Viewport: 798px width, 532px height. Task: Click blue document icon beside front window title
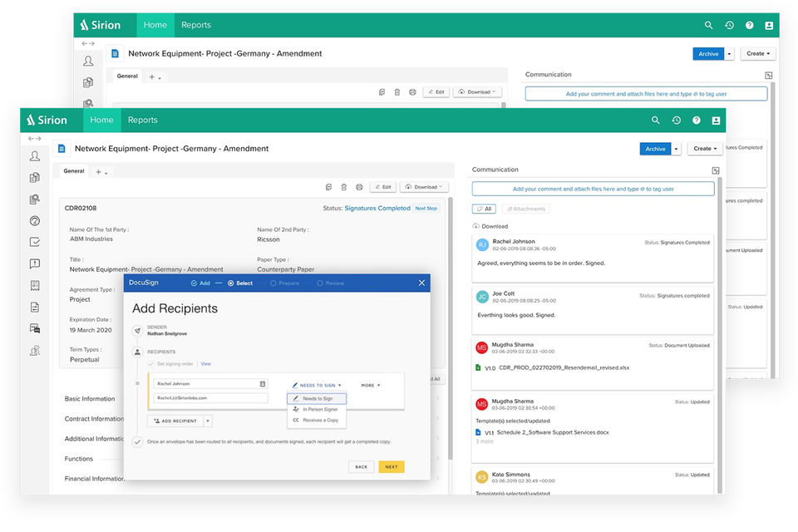coord(62,149)
